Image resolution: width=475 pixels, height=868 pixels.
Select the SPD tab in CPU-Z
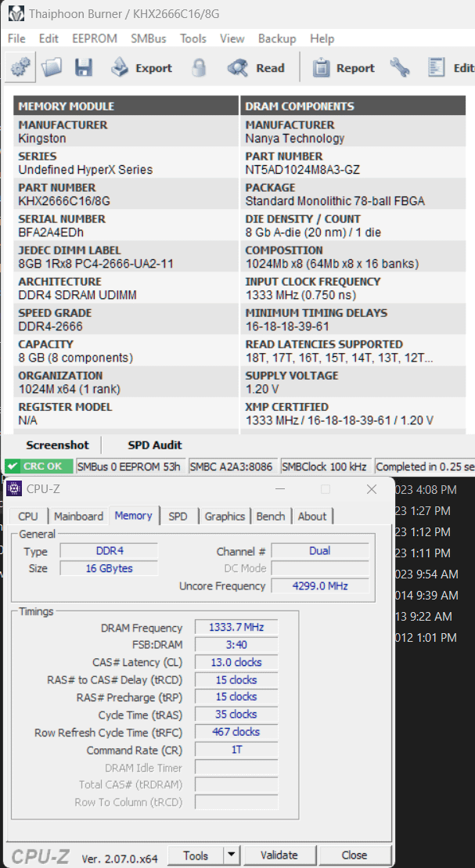click(178, 517)
